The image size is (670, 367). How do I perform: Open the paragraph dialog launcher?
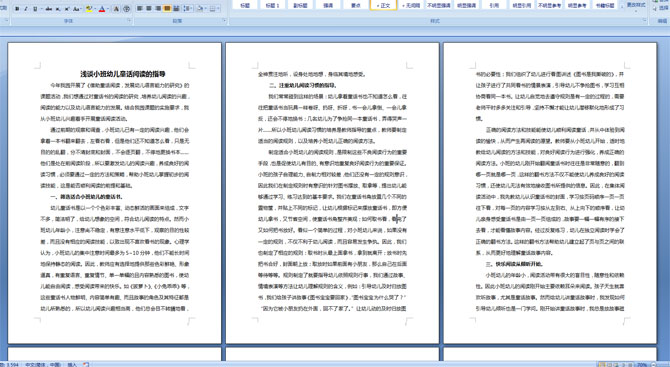pos(224,20)
